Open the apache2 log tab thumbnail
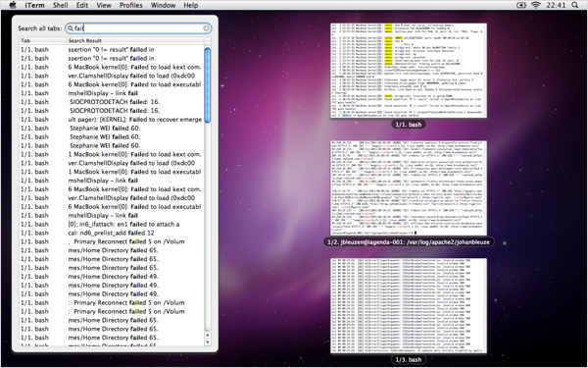 point(409,187)
